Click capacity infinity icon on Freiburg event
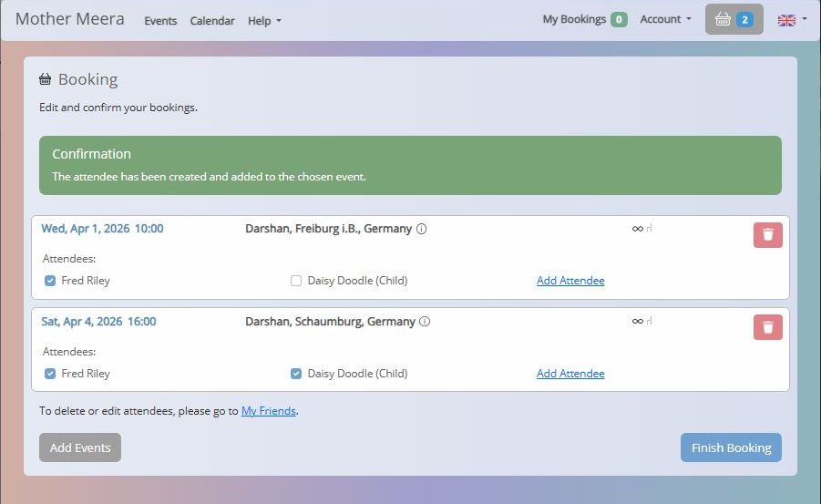 (x=638, y=229)
